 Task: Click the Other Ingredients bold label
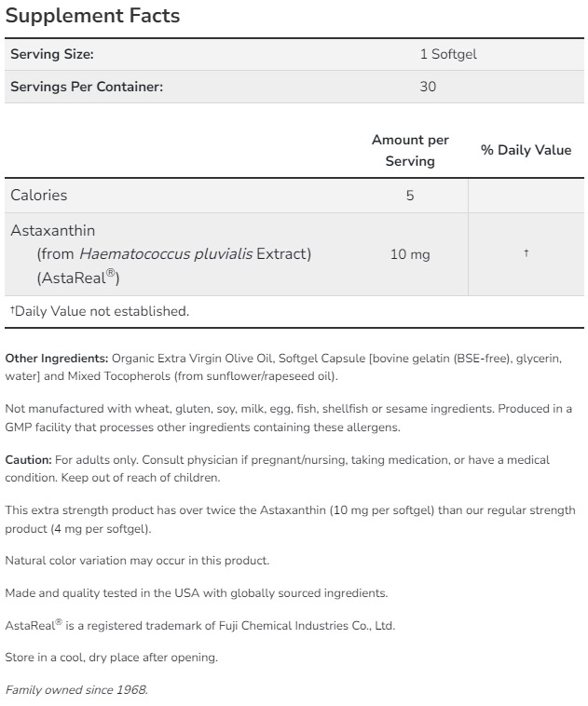tap(57, 358)
